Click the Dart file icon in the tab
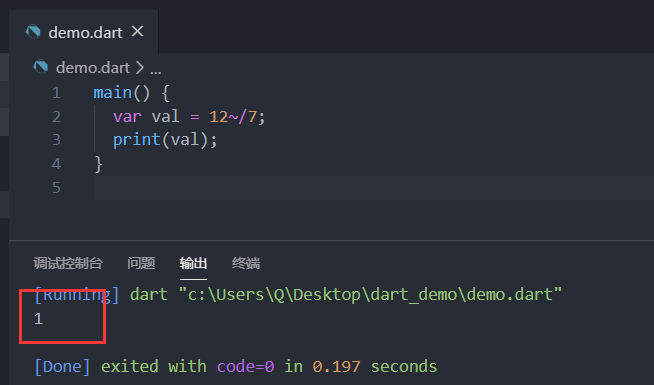 pos(33,32)
